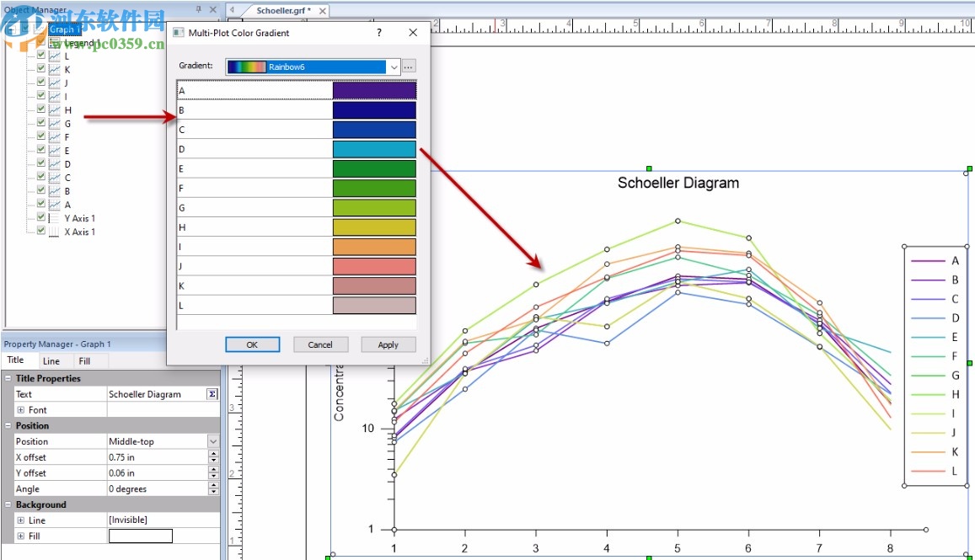Screen dimensions: 975x560
Task: Increase the X offset using the up stepper
Action: click(213, 454)
